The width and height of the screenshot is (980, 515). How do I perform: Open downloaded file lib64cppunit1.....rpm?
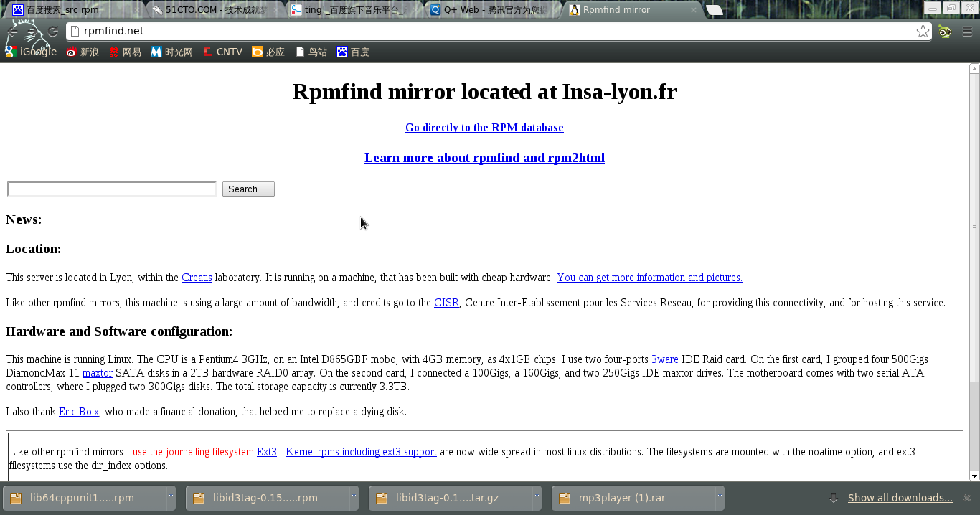coord(85,498)
